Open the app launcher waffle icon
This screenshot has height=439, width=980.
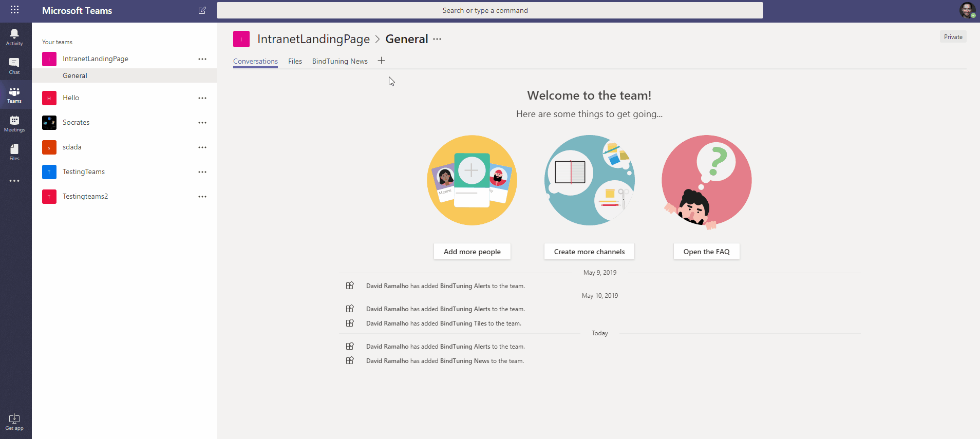[x=14, y=10]
